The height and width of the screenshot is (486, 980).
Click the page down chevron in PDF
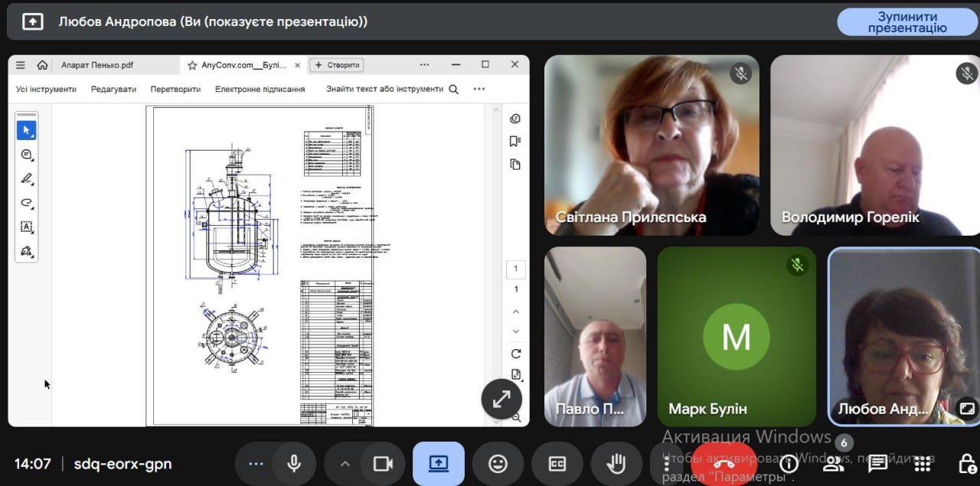516,331
